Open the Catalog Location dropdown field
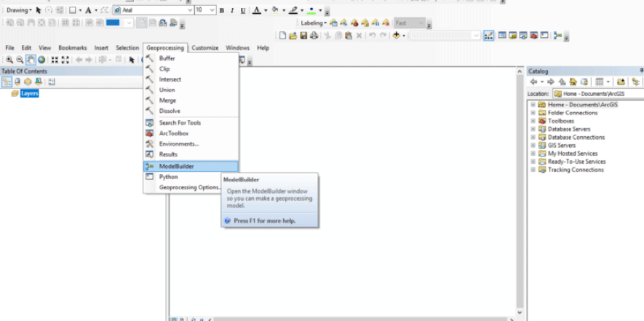 (598, 94)
